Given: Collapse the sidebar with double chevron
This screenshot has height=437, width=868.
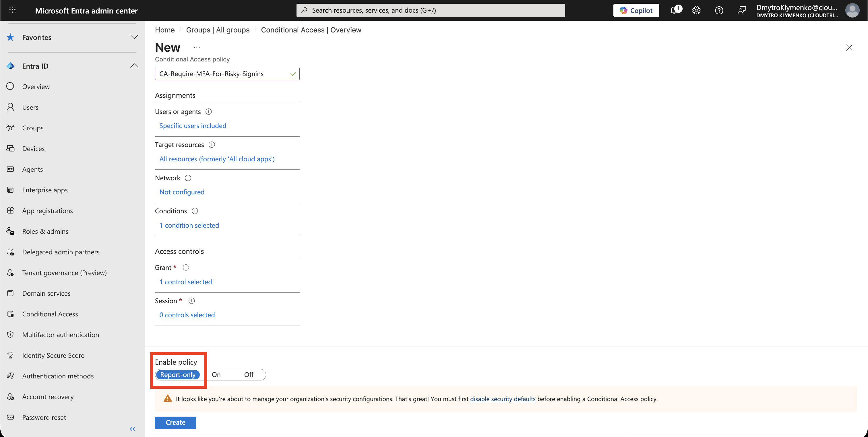Looking at the screenshot, I should click(132, 429).
